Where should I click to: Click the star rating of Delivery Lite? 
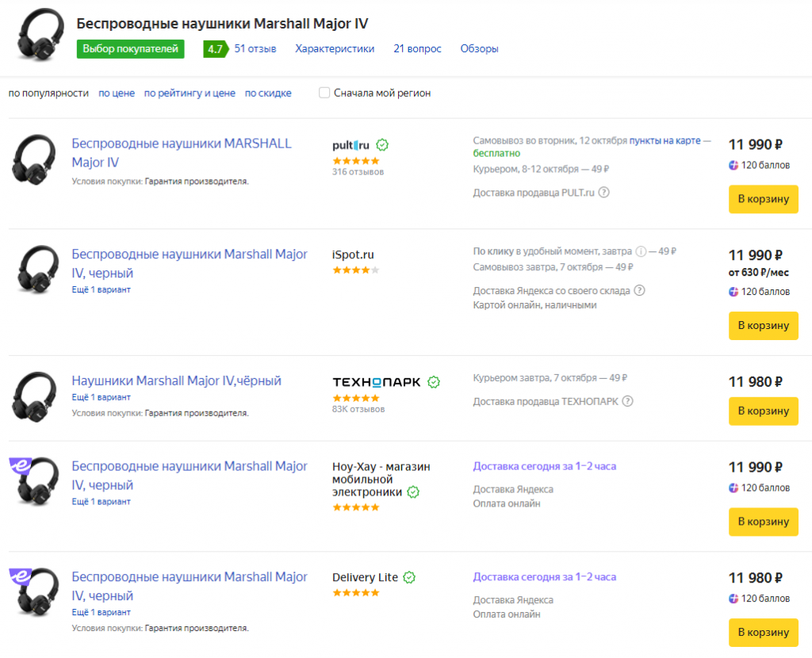point(356,593)
